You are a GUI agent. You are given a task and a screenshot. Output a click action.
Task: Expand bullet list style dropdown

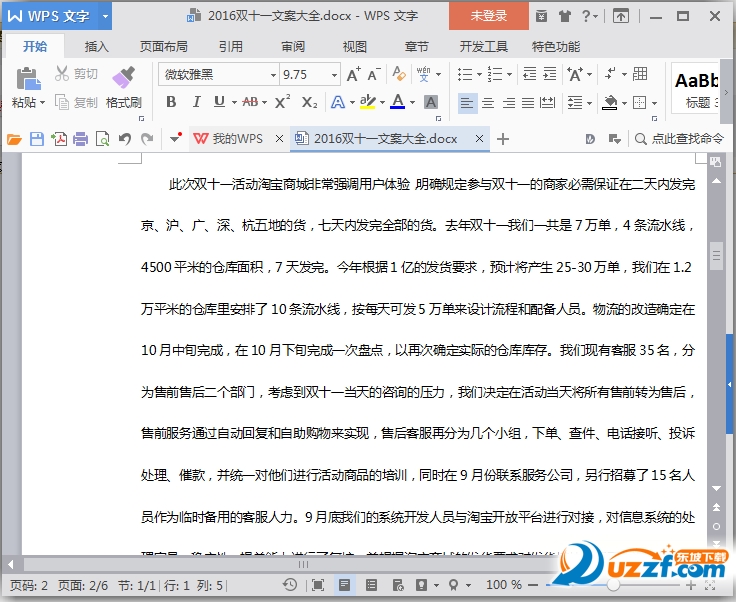click(479, 74)
